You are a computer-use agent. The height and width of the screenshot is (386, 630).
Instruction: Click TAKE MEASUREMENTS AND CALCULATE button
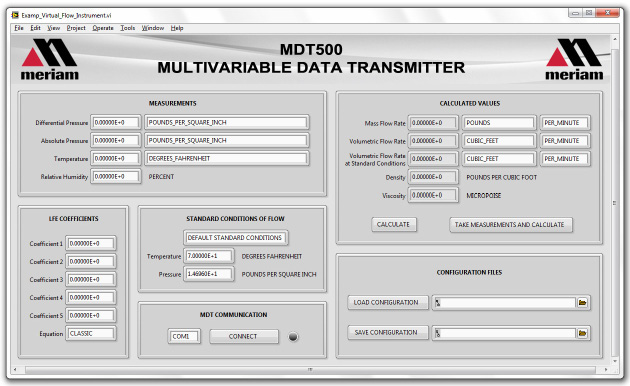(x=510, y=225)
